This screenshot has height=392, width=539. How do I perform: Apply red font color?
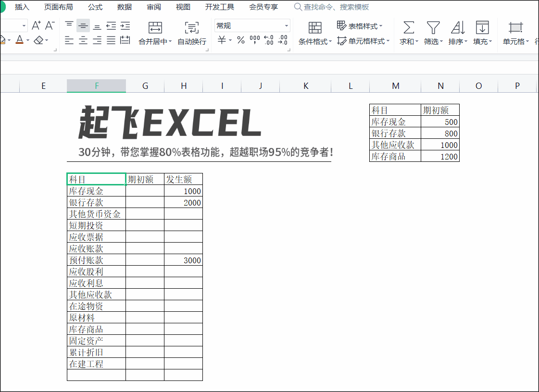point(20,40)
